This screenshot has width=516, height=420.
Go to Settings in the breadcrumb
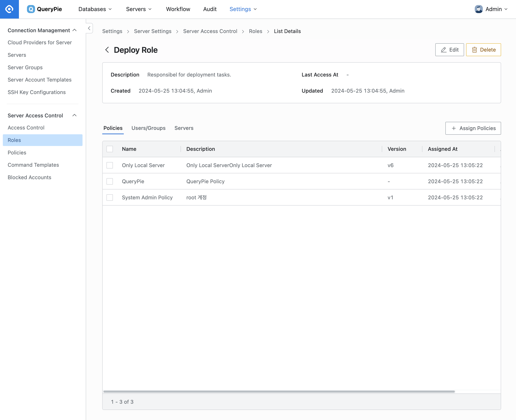[112, 31]
